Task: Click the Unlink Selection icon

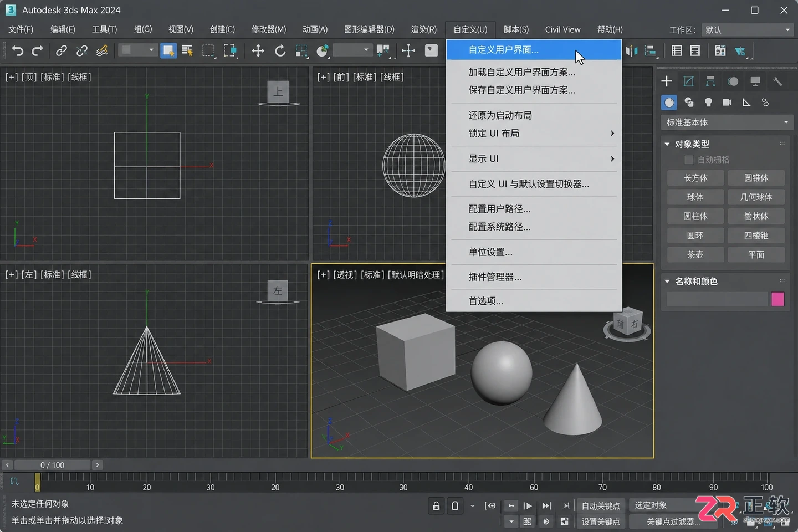Action: click(82, 51)
